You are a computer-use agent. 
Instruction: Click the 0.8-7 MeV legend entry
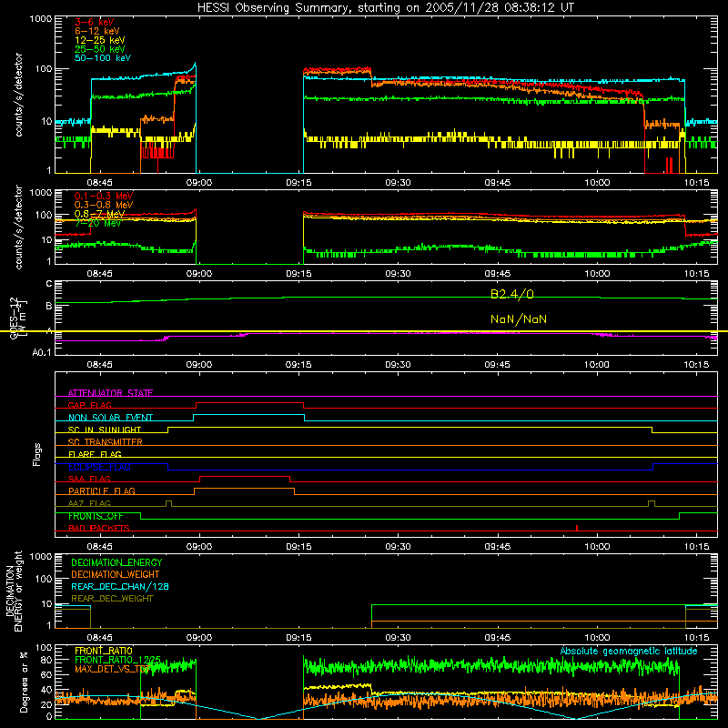[99, 214]
